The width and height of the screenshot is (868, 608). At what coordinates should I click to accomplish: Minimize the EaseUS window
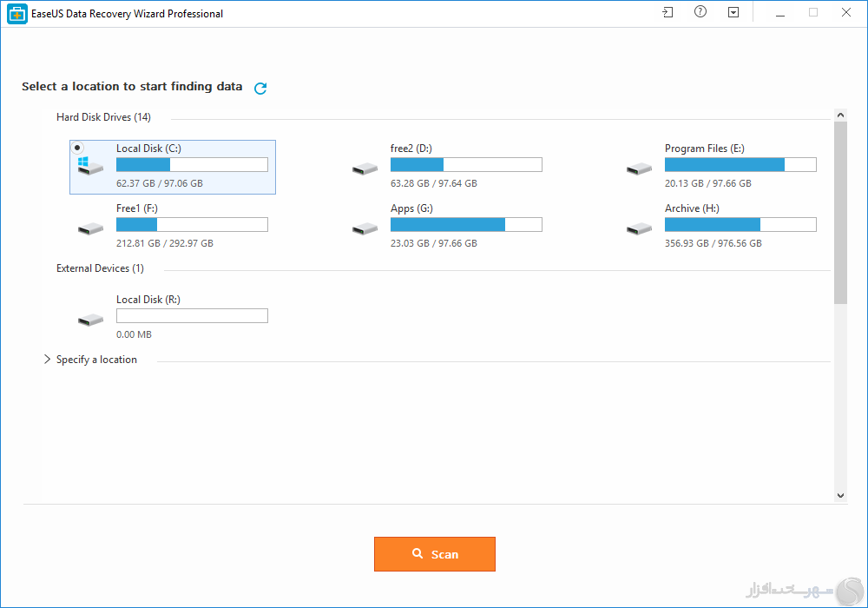coord(780,13)
